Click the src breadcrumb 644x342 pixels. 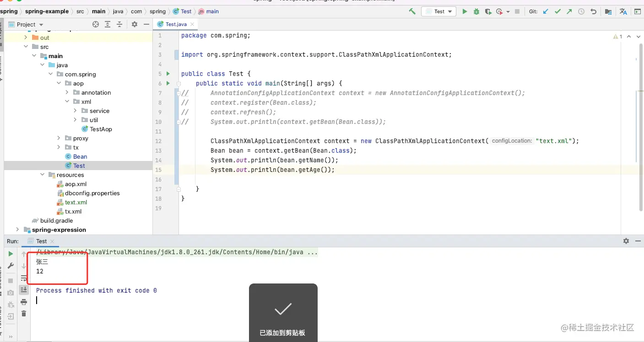[80, 11]
